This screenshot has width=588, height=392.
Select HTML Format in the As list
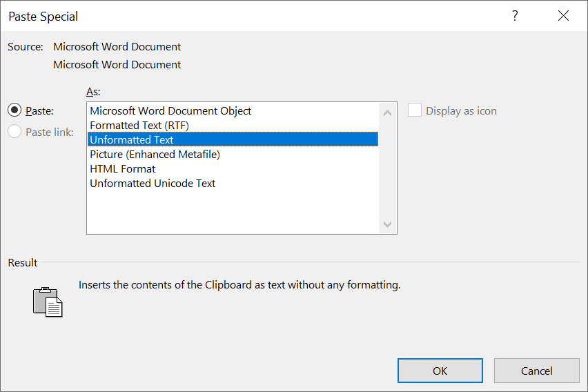click(x=233, y=169)
